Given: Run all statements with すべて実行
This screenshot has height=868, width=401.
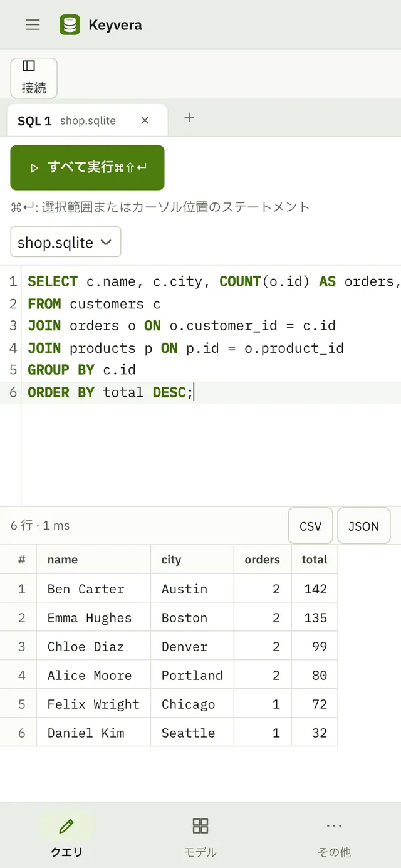Looking at the screenshot, I should (87, 167).
